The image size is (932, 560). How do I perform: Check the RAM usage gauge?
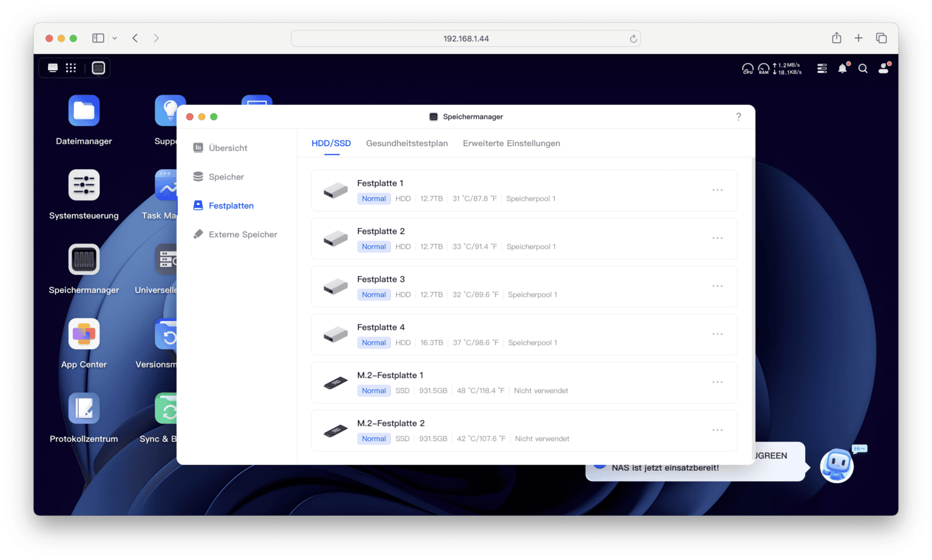pyautogui.click(x=763, y=69)
